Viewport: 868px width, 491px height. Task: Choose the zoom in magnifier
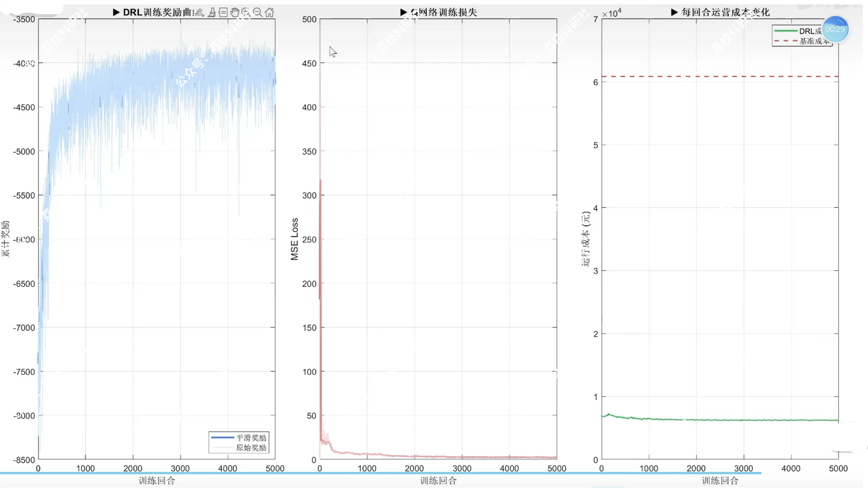[x=246, y=12]
